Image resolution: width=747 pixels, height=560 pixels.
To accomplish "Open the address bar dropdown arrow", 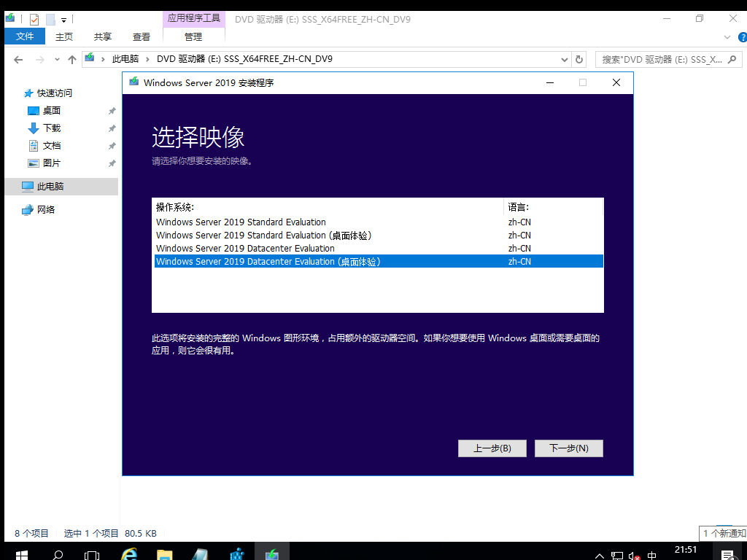I will click(x=564, y=60).
